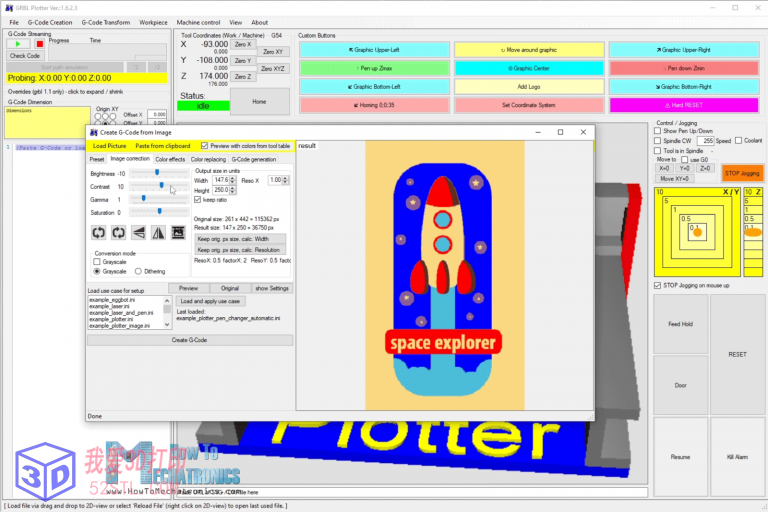Click the GRBL Plotter title bar app icon

[x=9, y=8]
